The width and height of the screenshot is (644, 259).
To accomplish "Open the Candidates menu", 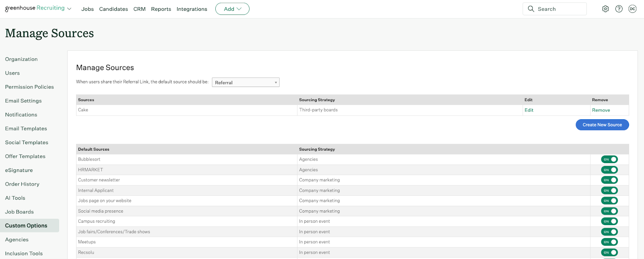I will click(x=114, y=9).
